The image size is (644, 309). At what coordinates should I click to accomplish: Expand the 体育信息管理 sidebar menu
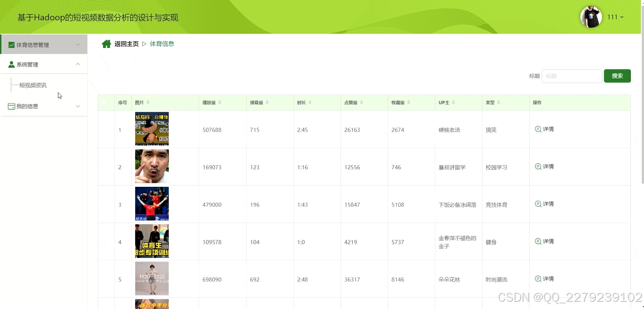click(43, 44)
